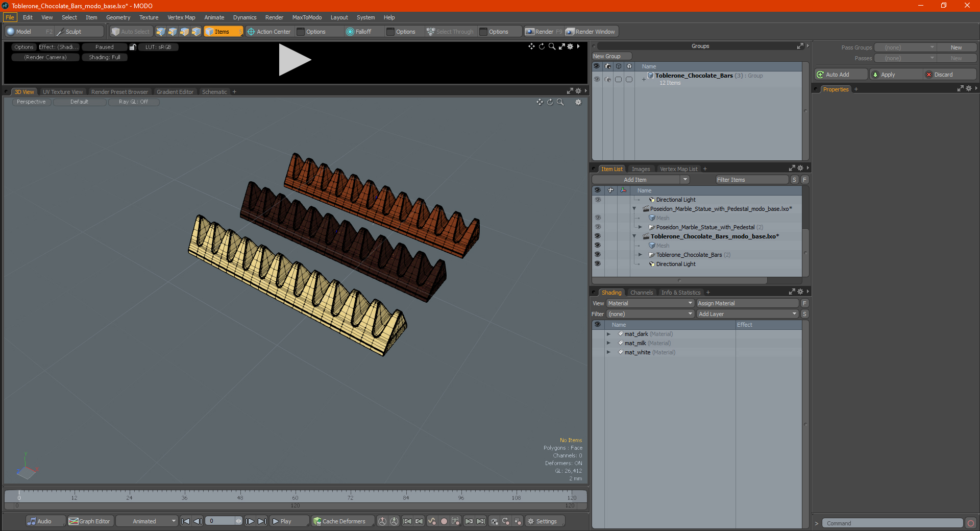Click the record keyframe circle icon
The width and height of the screenshot is (980, 531).
(x=444, y=521)
